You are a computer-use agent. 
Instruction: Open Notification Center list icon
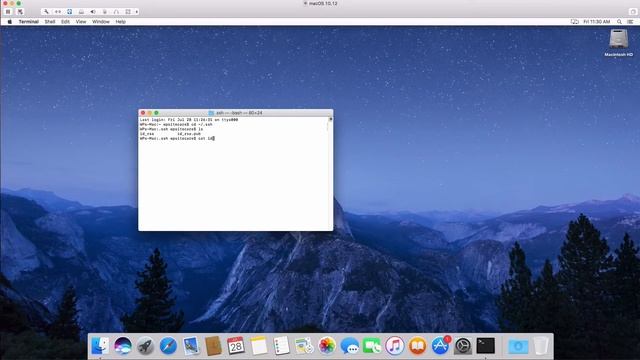pyautogui.click(x=630, y=22)
